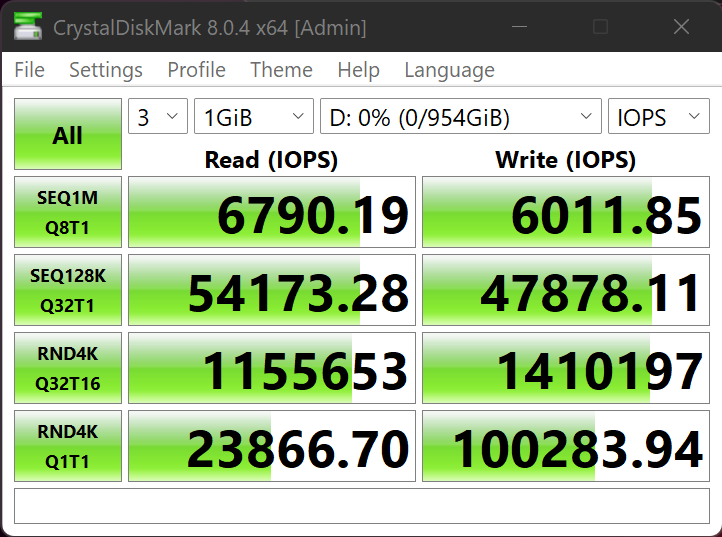Open the IOPS unit dropdown
Viewport: 722px width, 537px height.
coord(659,117)
